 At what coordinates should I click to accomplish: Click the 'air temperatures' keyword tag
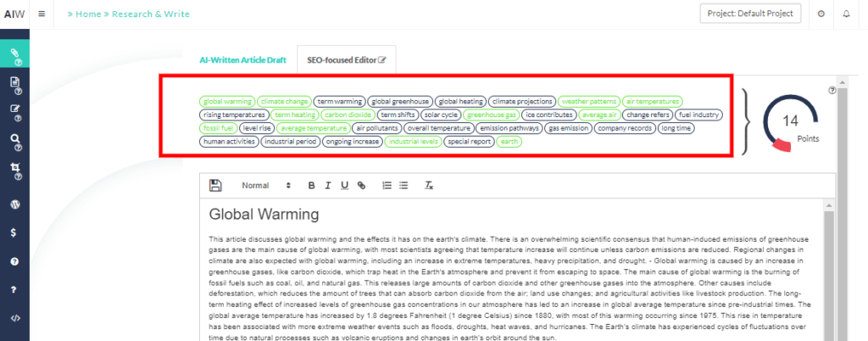pyautogui.click(x=653, y=101)
